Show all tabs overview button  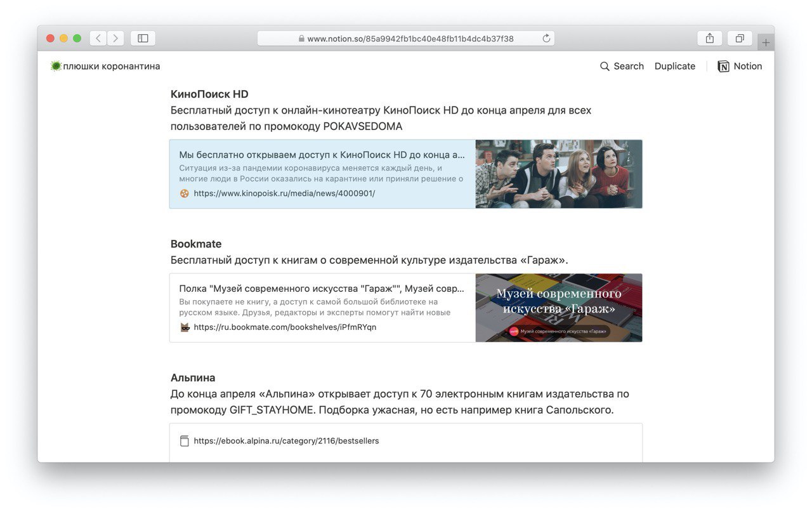coord(740,39)
